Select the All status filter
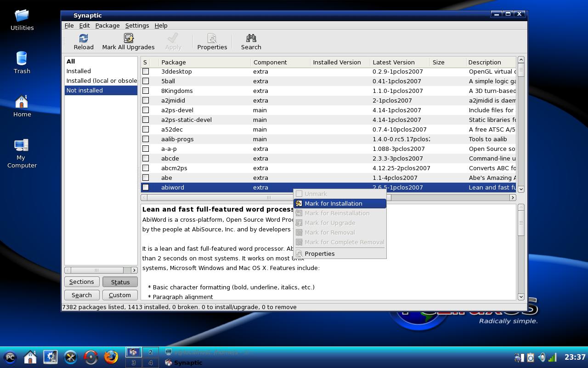This screenshot has width=588, height=368. click(x=101, y=61)
